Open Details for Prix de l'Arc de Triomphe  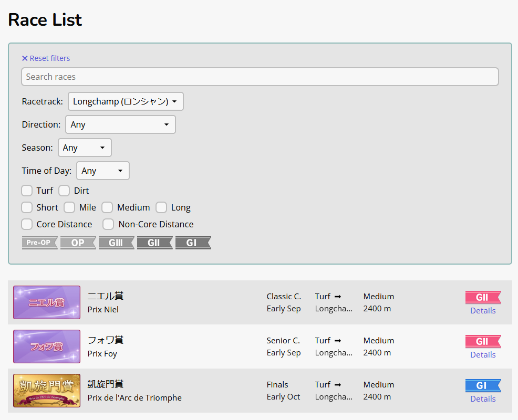tap(483, 399)
